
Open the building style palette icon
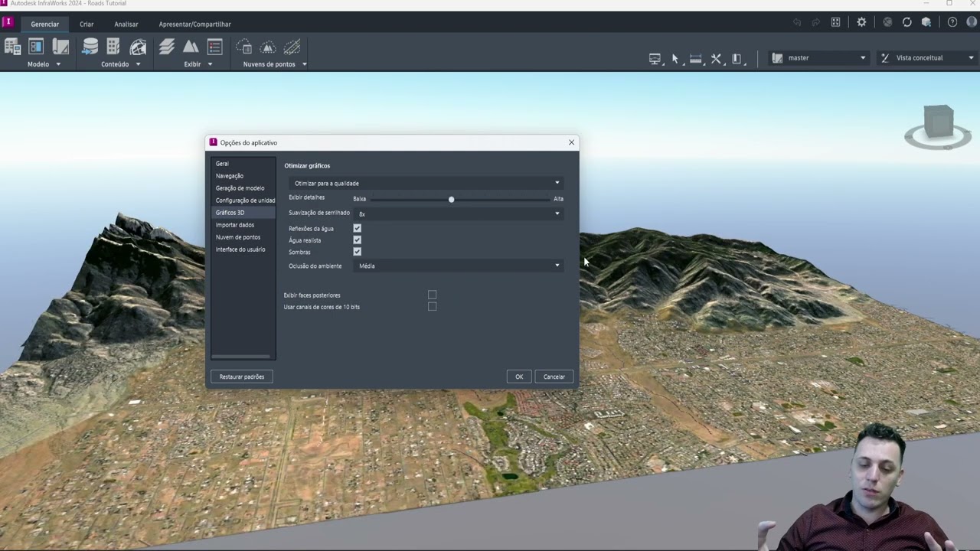click(113, 47)
